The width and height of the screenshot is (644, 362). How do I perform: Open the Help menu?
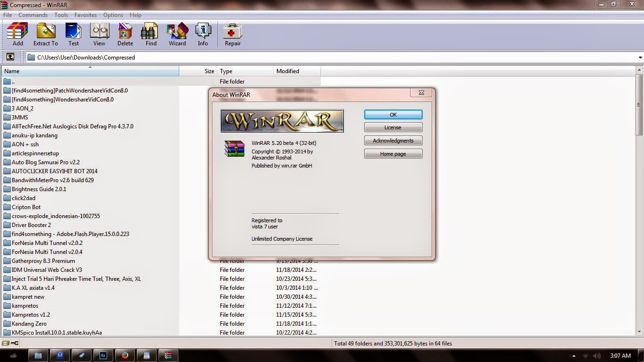coord(135,15)
